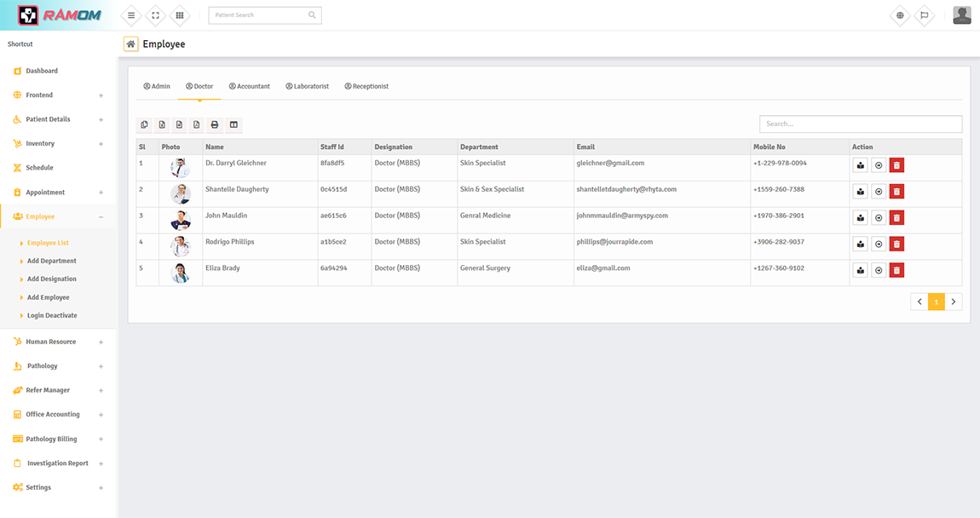Toggle fullscreen mode in the top bar
Viewport: 980px width, 518px height.
155,15
